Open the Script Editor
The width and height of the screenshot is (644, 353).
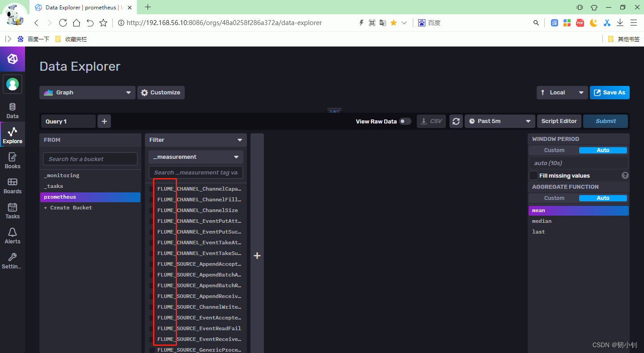[x=559, y=121]
